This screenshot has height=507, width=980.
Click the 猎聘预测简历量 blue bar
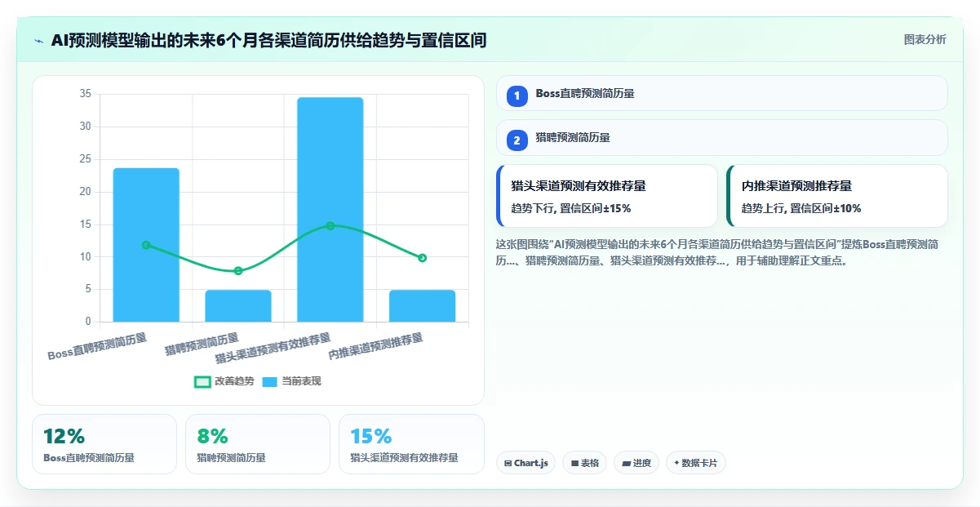[x=238, y=306]
